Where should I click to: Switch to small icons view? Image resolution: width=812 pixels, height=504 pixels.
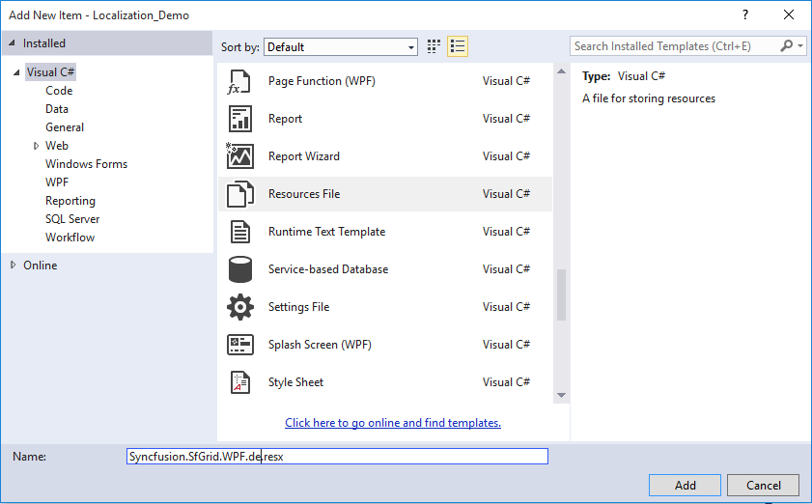click(x=434, y=46)
